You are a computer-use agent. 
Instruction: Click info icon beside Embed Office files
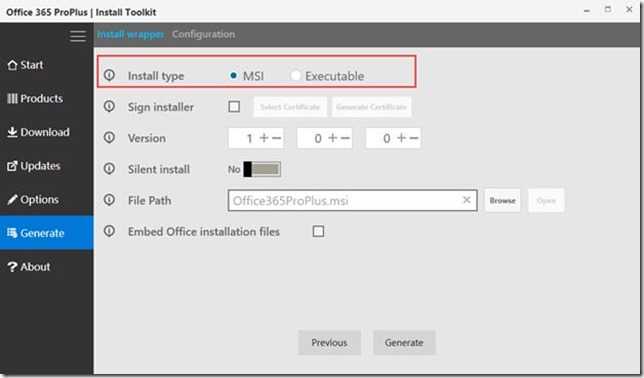109,231
